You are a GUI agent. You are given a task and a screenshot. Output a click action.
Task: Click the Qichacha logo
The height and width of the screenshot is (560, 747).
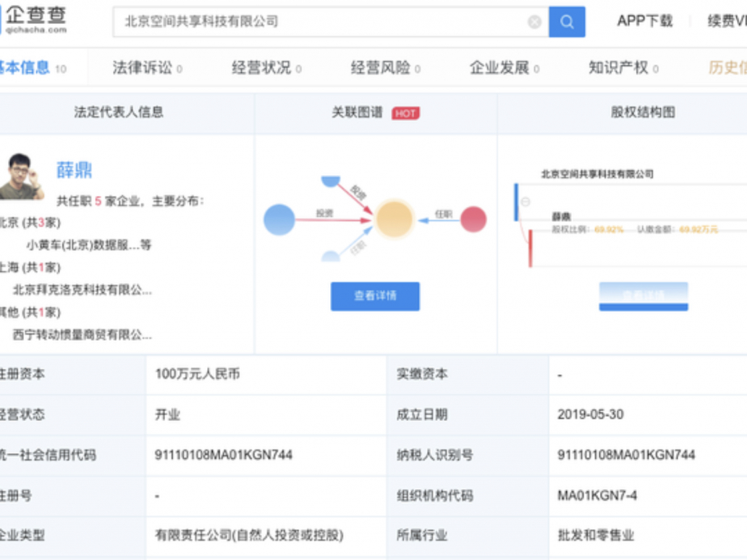point(33,20)
